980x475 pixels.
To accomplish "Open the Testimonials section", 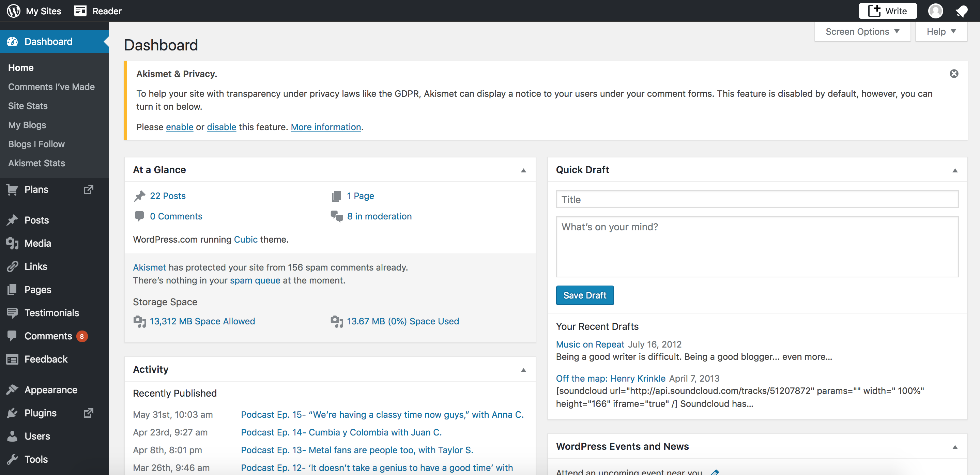I will [52, 312].
